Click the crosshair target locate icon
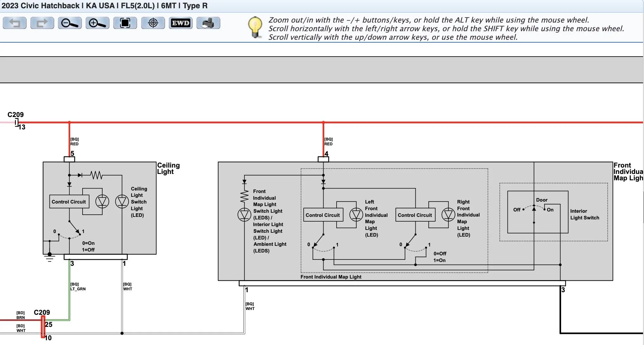 point(153,23)
